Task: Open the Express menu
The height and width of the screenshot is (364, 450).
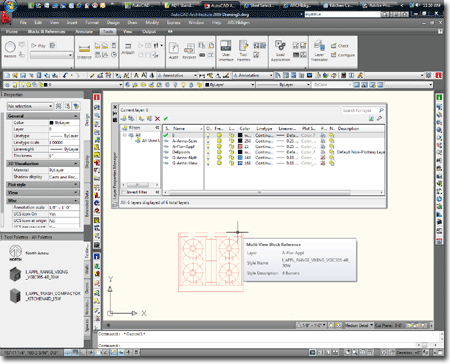Action: [x=173, y=22]
